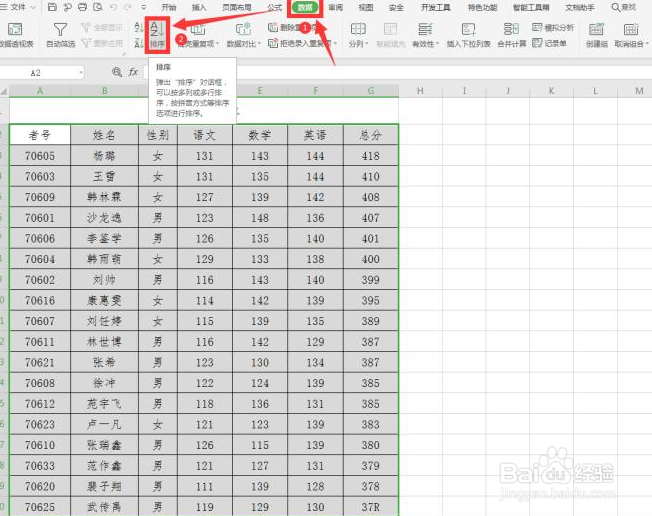Image resolution: width=652 pixels, height=516 pixels.
Task: Expand the 有效性 validation dropdown
Action: pyautogui.click(x=437, y=43)
